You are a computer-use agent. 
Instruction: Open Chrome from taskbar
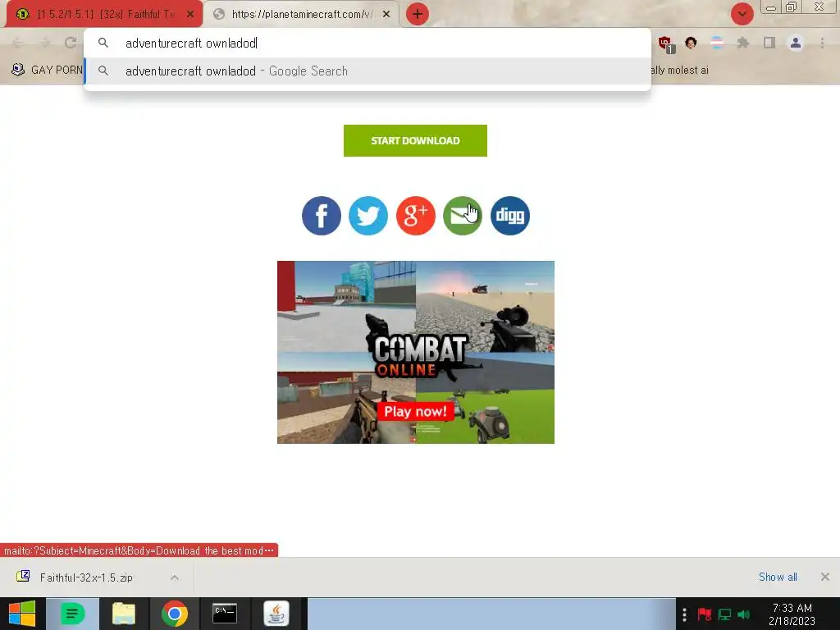pyautogui.click(x=174, y=614)
